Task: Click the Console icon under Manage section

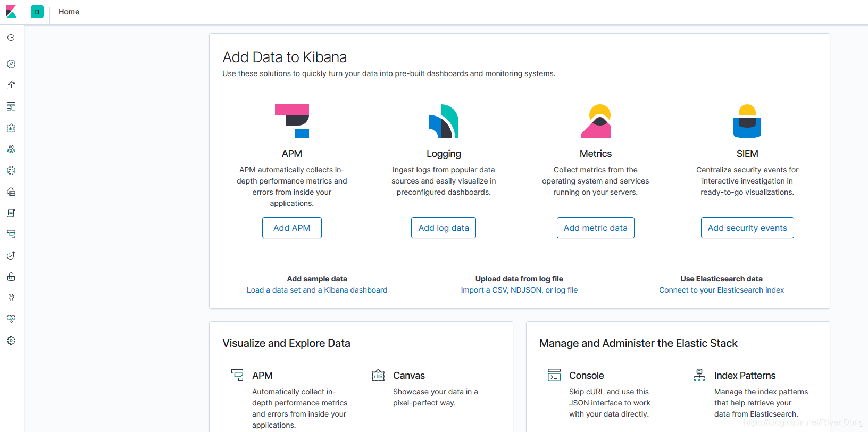Action: 554,375
